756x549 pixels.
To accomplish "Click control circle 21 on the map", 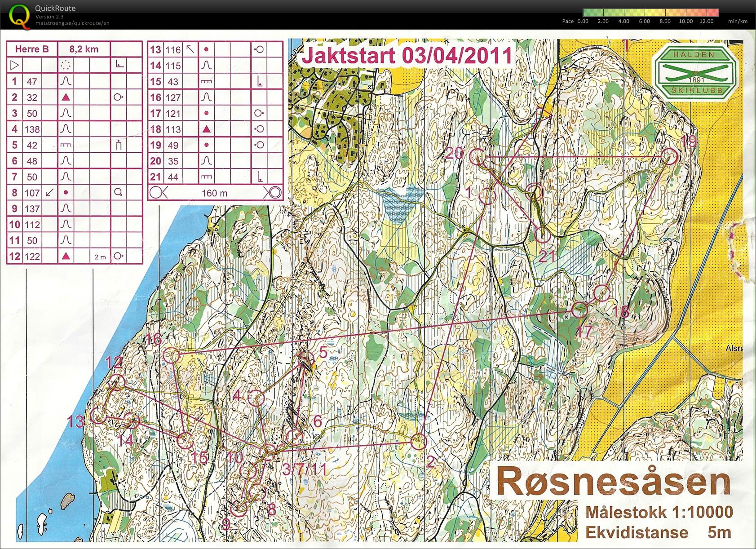I will tap(543, 234).
